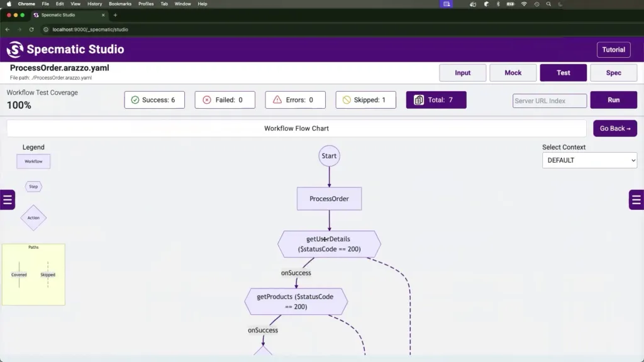Viewport: 644px width, 362px height.
Task: Click the Go Back button
Action: (614, 128)
